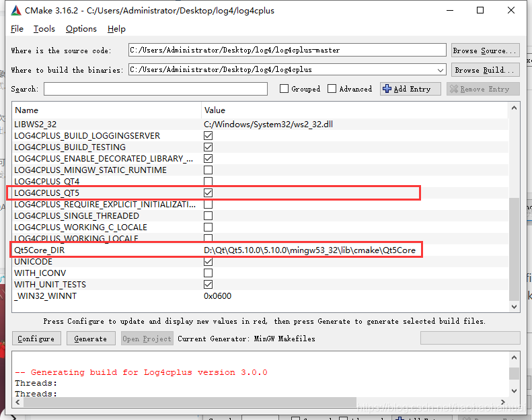Uncheck LOG4CPLUS_BUILD_TESTING option
The image size is (532, 420).
coord(208,147)
